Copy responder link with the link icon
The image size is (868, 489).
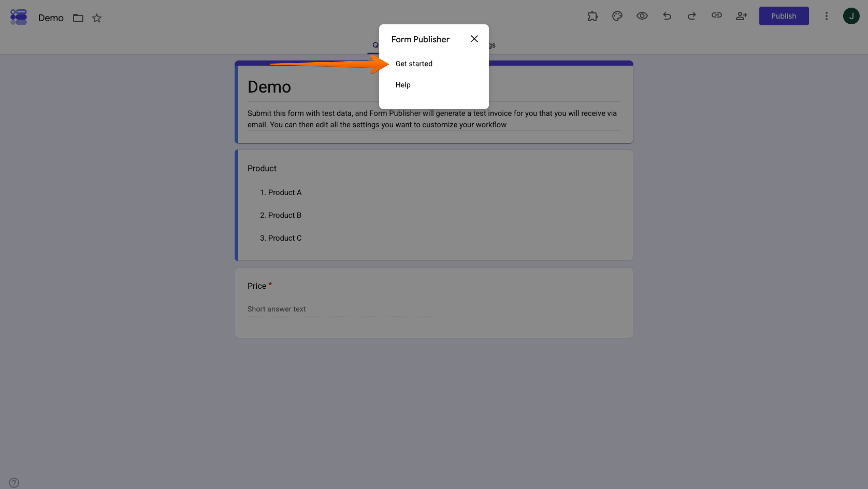point(716,15)
